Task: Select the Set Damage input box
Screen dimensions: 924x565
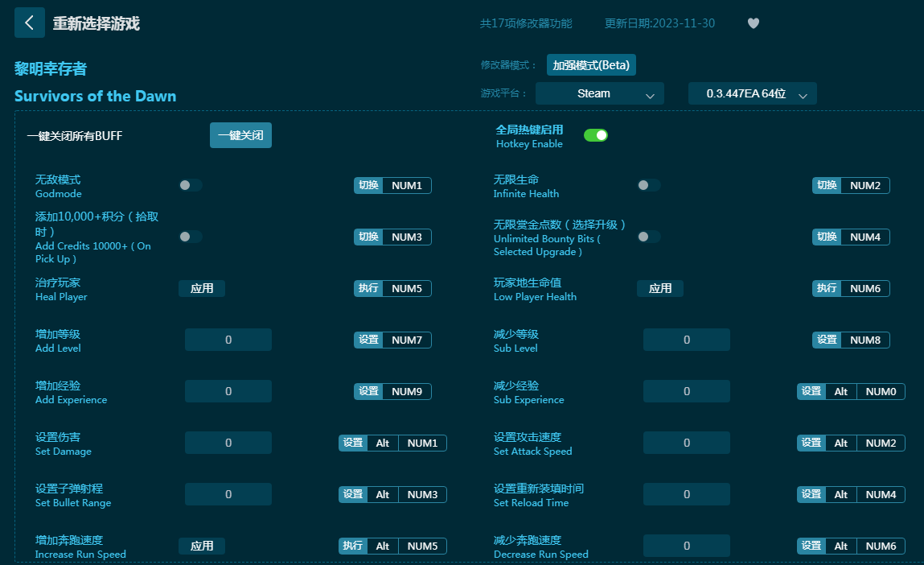Action: [228, 443]
